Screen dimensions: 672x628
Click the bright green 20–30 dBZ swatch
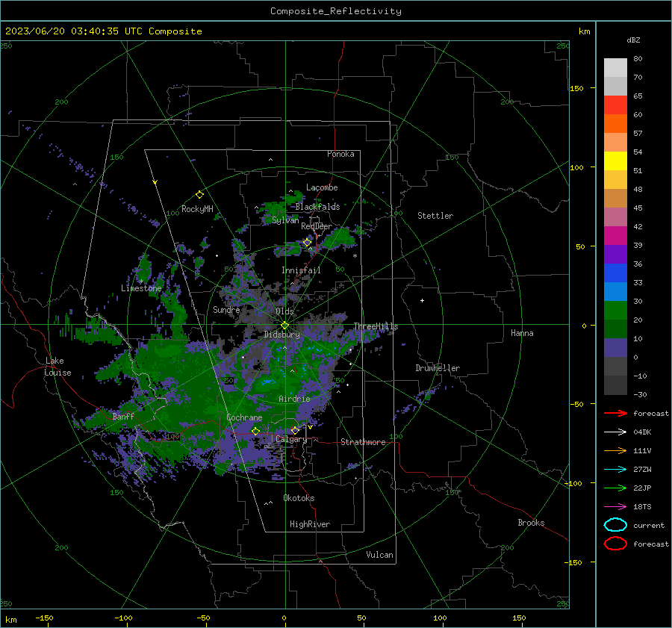coord(615,311)
